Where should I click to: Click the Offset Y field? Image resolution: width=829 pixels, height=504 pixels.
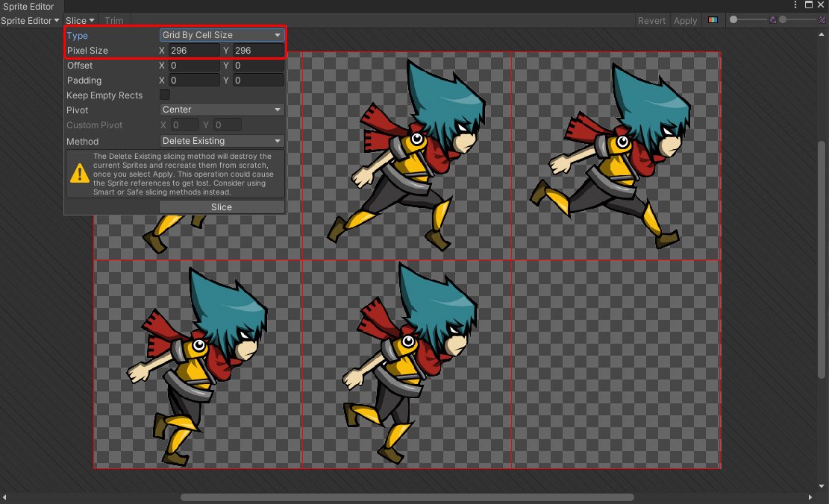click(258, 66)
